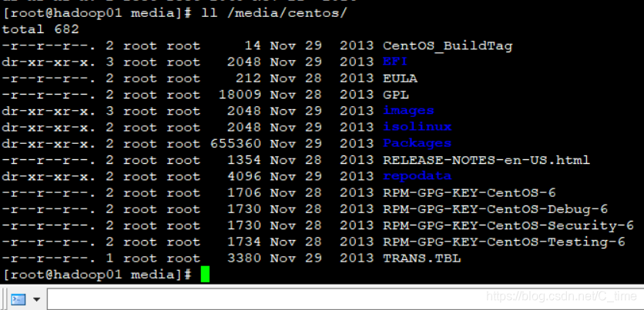Select the RPM-GPG-KEY-CentOS-Security-6 file name
This screenshot has width=644, height=310.
tap(508, 225)
